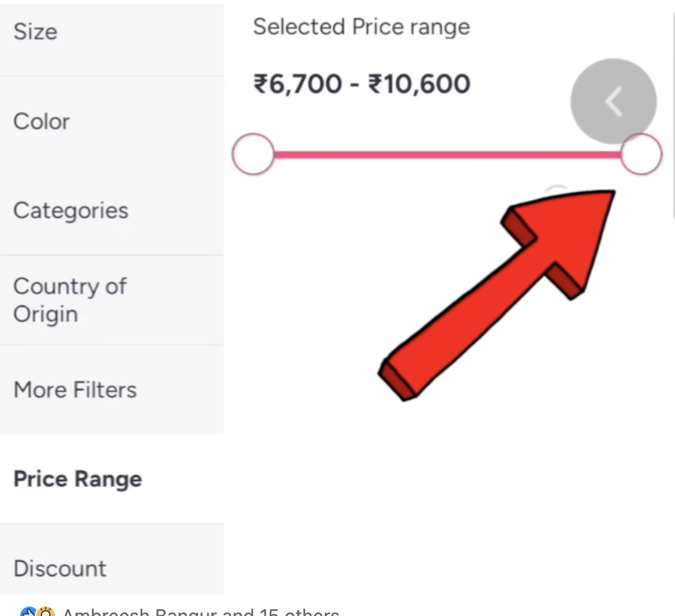Click the highlighted Price Range label
Screen dimensions: 675x616
77,478
